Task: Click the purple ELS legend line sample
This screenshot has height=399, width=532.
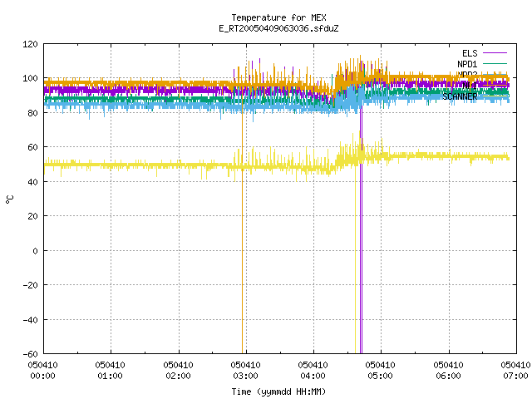Action: tap(495, 53)
